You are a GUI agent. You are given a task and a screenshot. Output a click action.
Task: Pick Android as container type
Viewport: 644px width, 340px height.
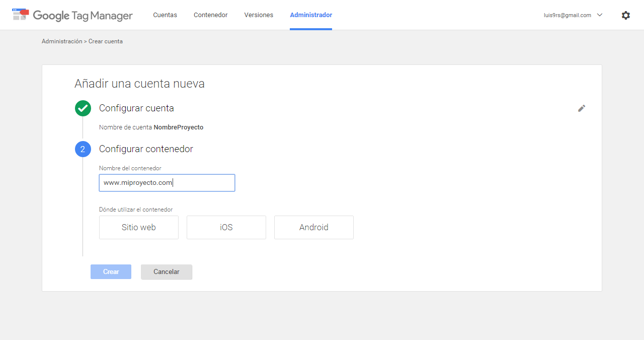pyautogui.click(x=314, y=227)
